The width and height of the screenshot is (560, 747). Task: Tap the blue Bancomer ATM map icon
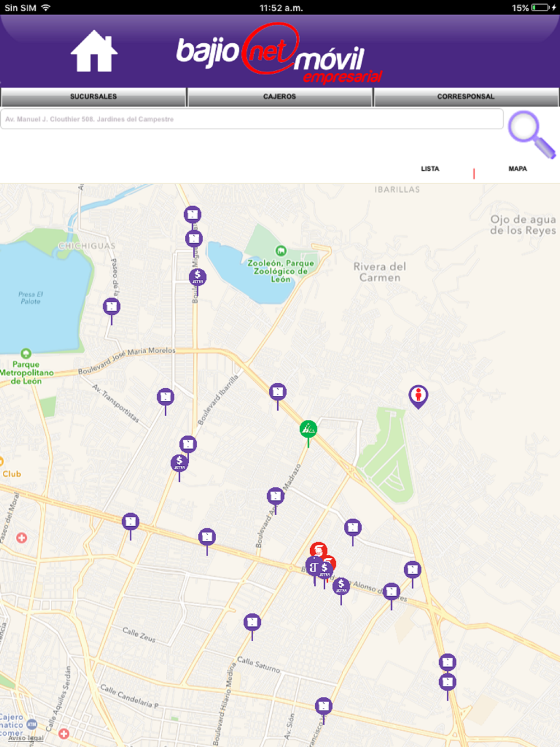[32, 724]
